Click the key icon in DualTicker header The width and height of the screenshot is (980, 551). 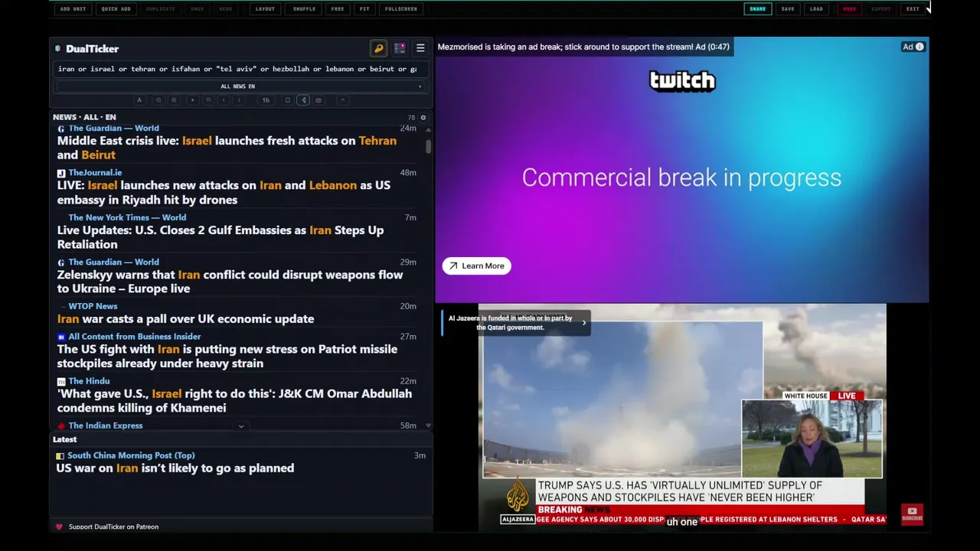click(x=378, y=48)
